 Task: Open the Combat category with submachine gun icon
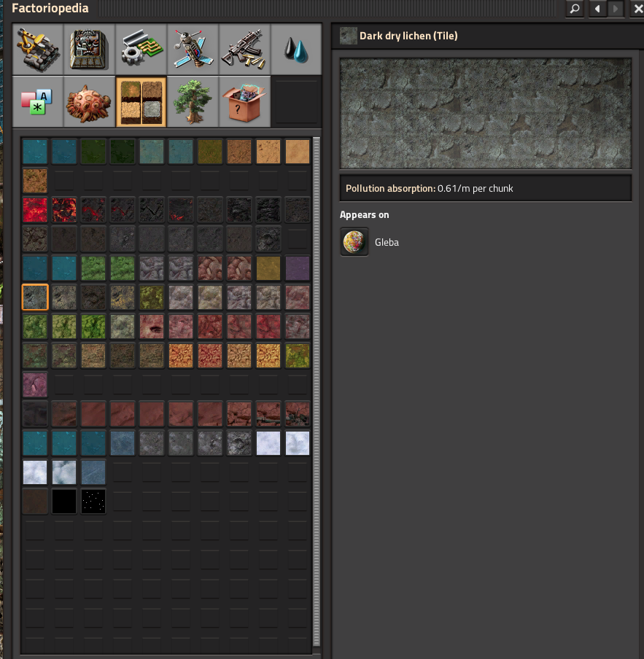tap(244, 50)
